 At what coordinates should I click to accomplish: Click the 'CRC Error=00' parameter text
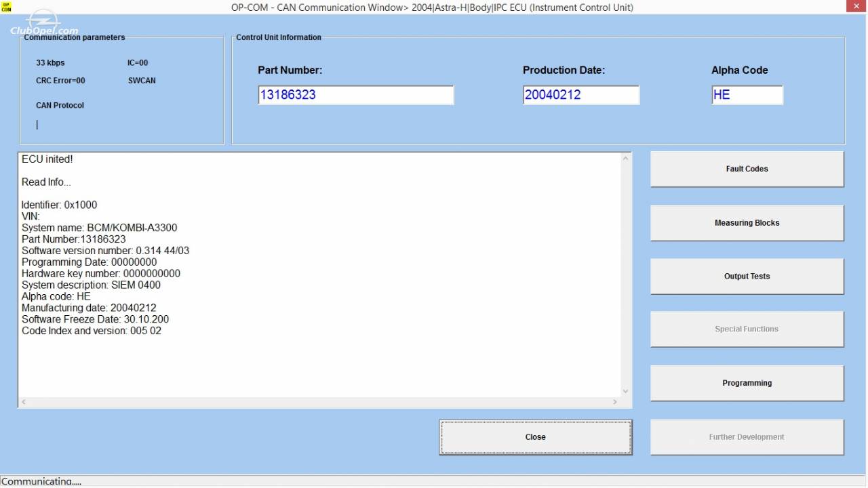60,81
